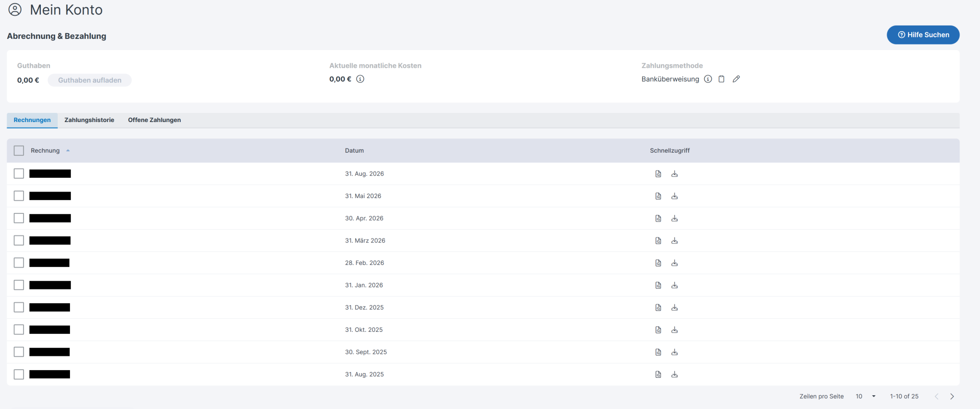The width and height of the screenshot is (980, 409).
Task: Click the Schnellzugriff column header
Action: tap(670, 151)
